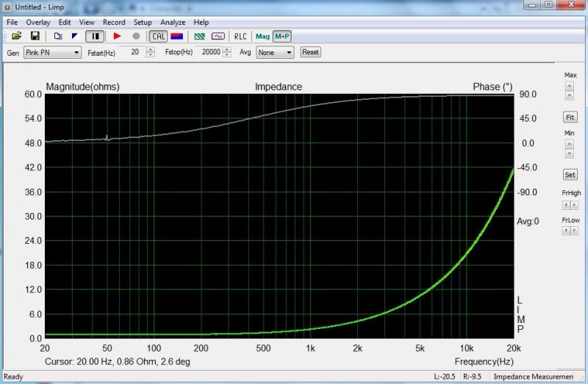
Task: Click the open file folder icon
Action: (16, 36)
